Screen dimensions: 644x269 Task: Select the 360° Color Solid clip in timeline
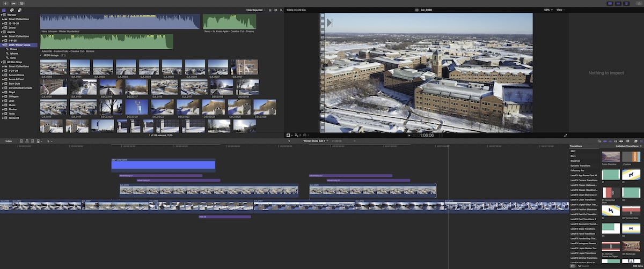(x=163, y=165)
